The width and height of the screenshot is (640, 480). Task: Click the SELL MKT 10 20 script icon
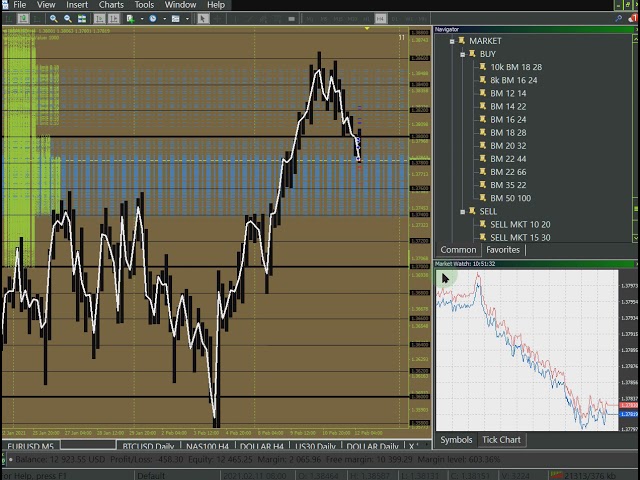(481, 224)
